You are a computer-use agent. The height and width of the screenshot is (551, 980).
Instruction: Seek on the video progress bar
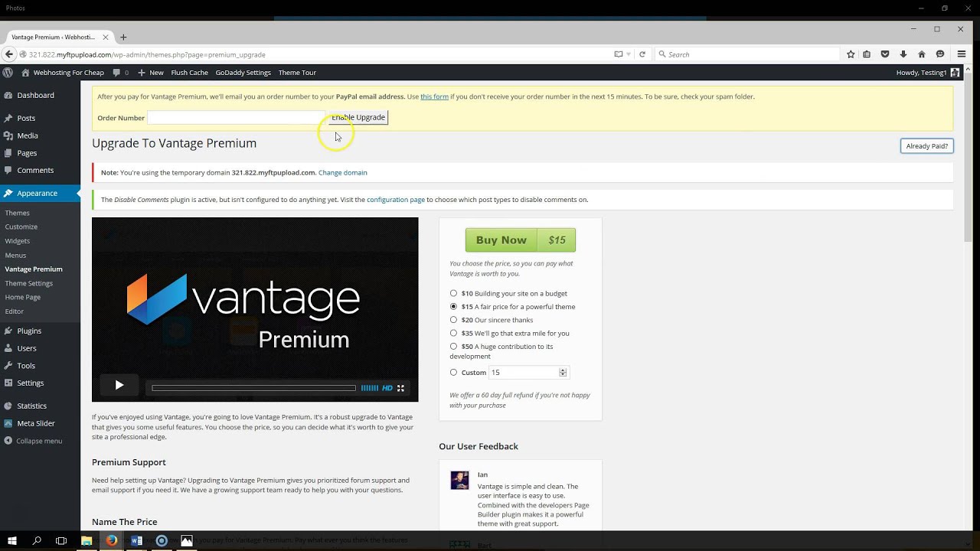coord(253,388)
